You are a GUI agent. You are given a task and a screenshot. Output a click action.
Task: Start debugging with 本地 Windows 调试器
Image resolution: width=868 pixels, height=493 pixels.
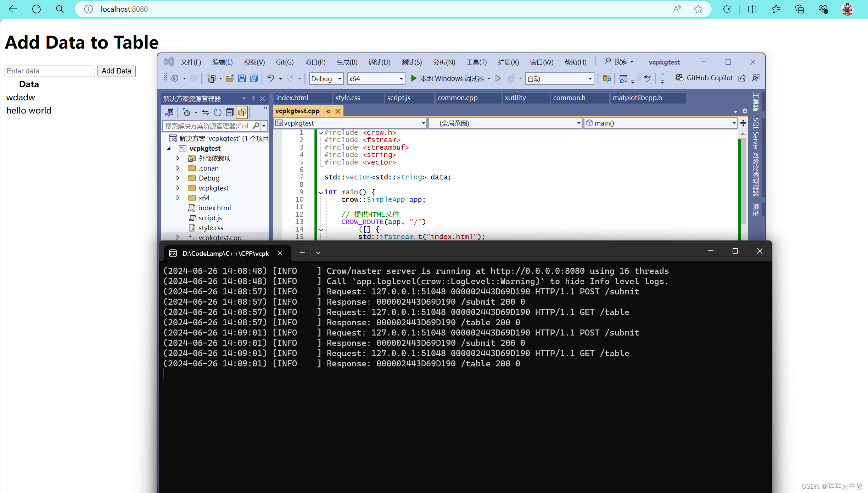coord(450,78)
